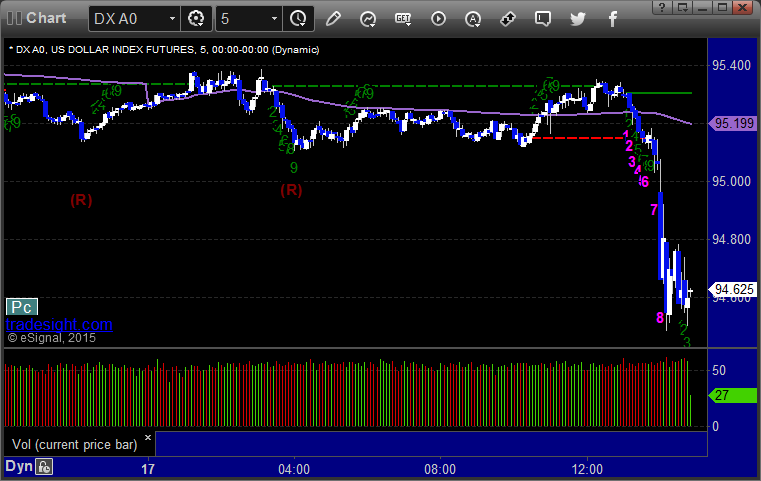The height and width of the screenshot is (481, 761).
Task: Toggle the Pc button on chart
Action: (x=21, y=307)
